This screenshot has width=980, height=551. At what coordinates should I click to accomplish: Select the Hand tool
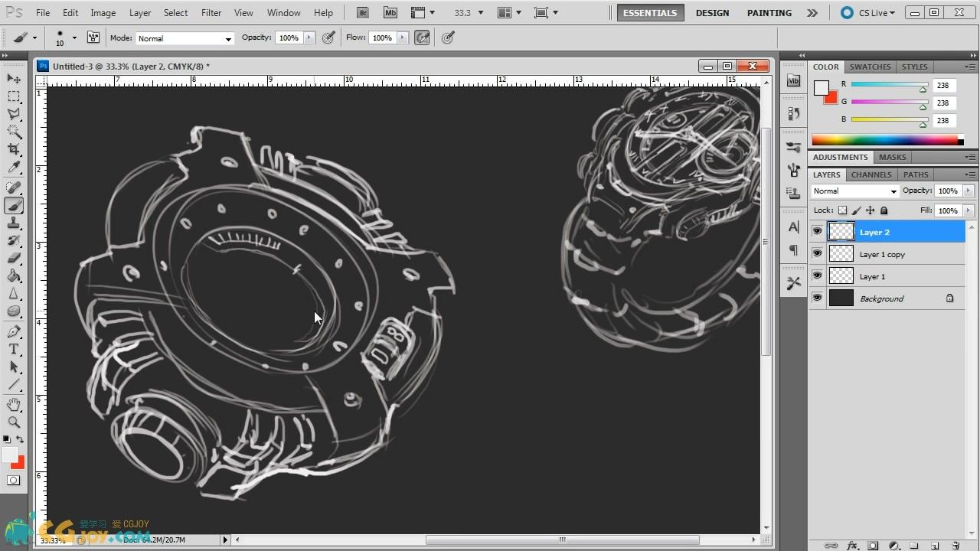(x=14, y=404)
